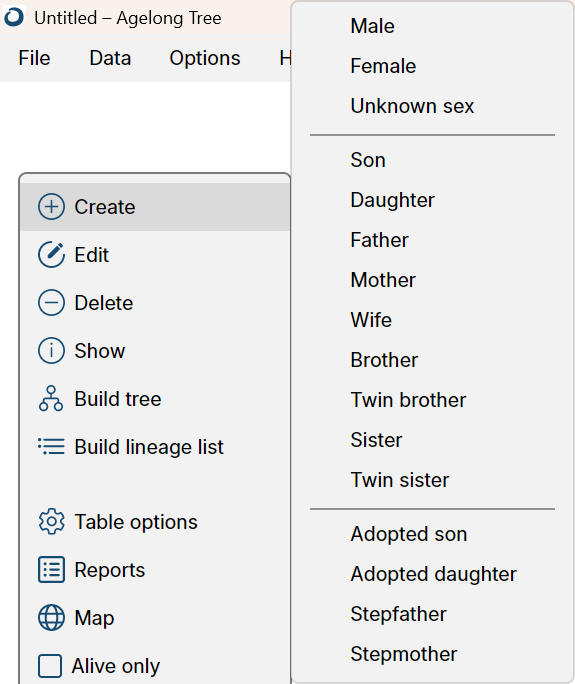This screenshot has height=684, width=575.
Task: Select Unknown sex in the submenu
Action: point(412,106)
